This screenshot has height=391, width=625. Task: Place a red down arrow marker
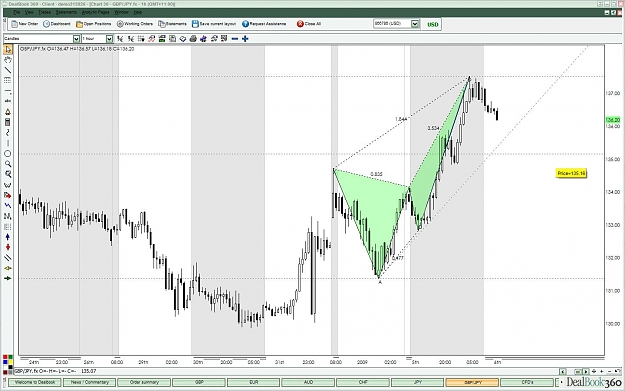coord(8,248)
